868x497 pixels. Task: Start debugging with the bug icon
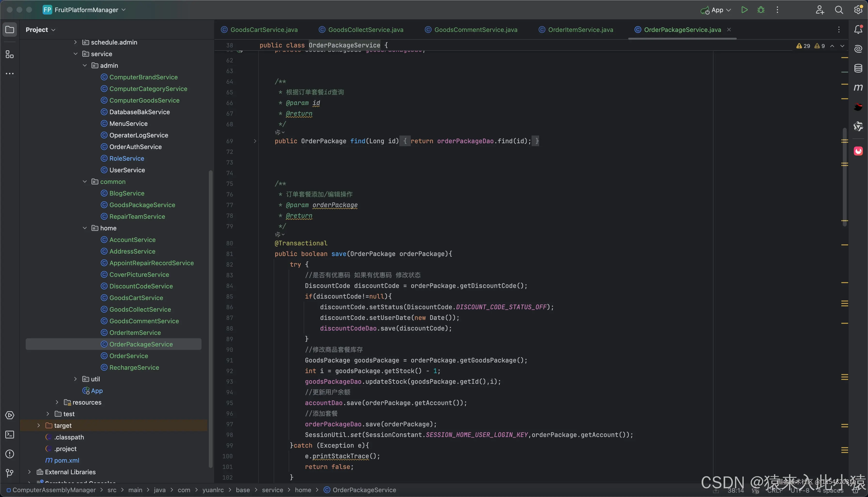761,10
